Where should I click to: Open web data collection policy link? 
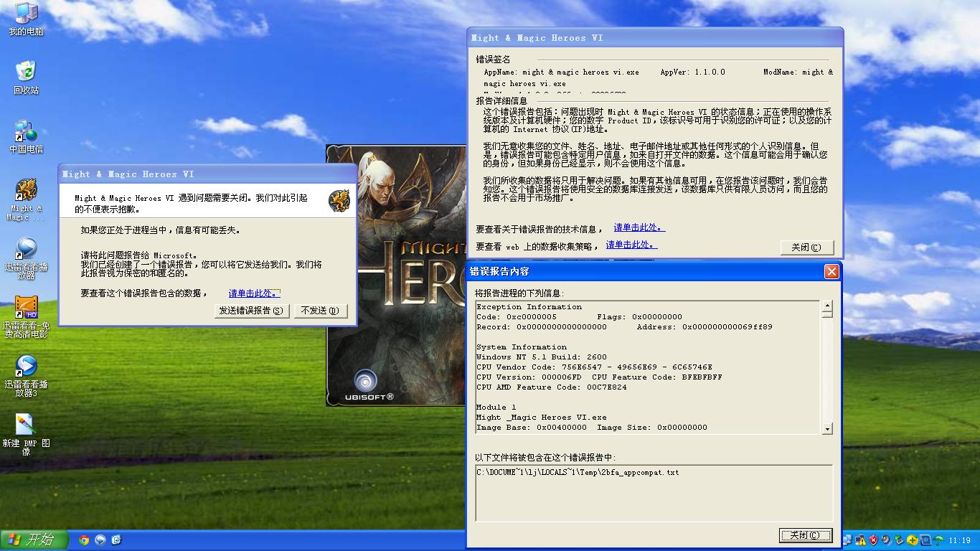631,245
